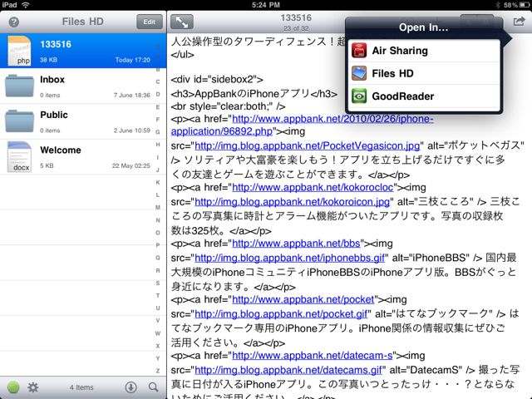Tap the battery indicator in status bar
The image size is (532, 399).
pyautogui.click(x=524, y=5)
